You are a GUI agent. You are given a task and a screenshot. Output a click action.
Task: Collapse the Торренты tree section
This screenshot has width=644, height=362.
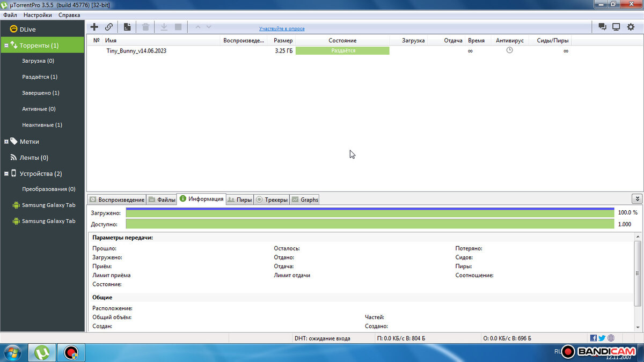click(x=6, y=46)
